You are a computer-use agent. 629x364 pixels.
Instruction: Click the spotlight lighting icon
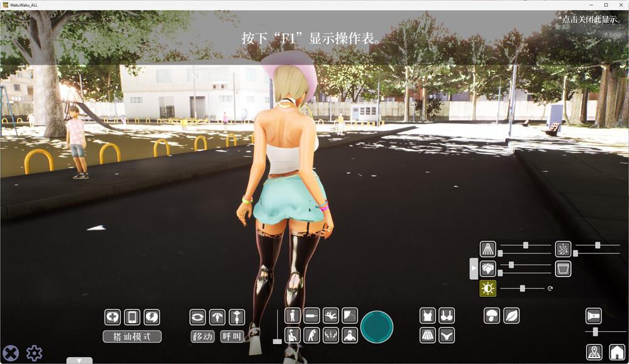488,249
